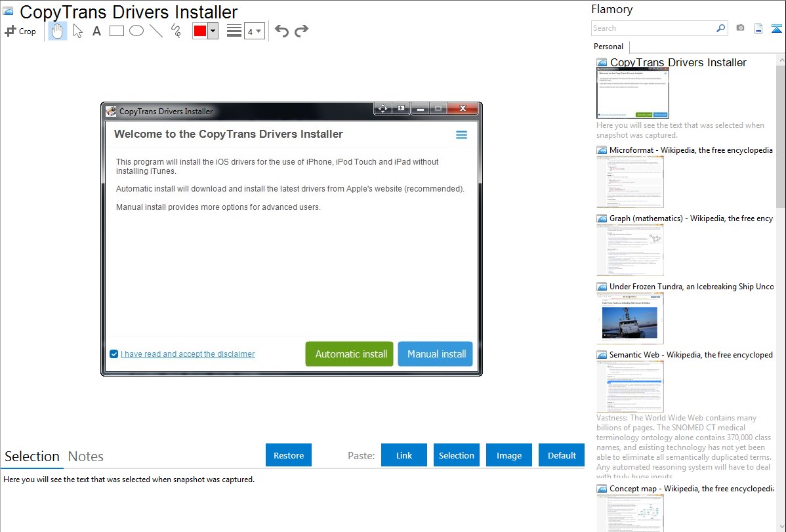Click the snapshot icon beside Concept map title
The width and height of the screenshot is (786, 532).
click(x=602, y=489)
